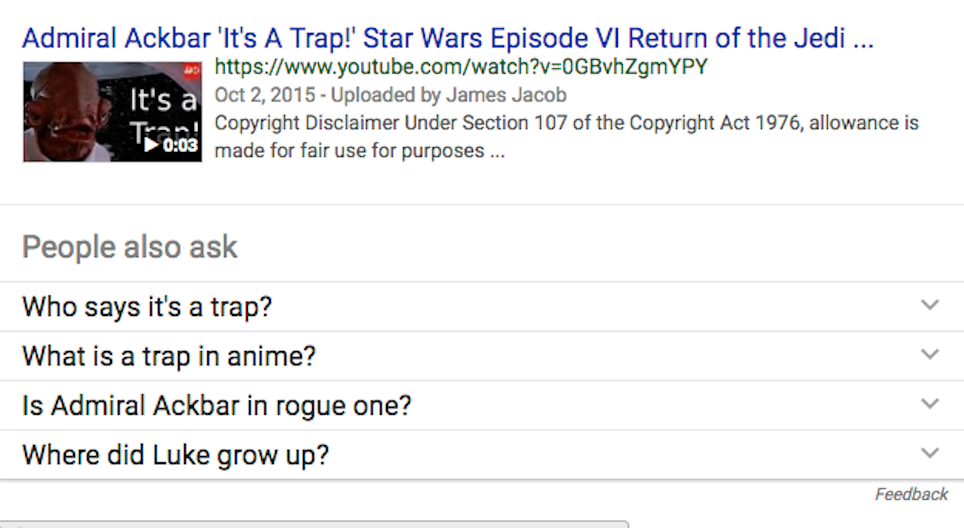The height and width of the screenshot is (528, 964).
Task: Click the 0:03 video duration label
Action: pyautogui.click(x=180, y=145)
